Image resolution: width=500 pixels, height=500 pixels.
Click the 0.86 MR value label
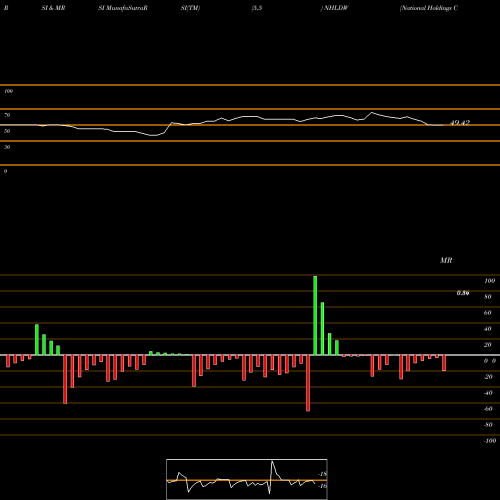pos(463,293)
